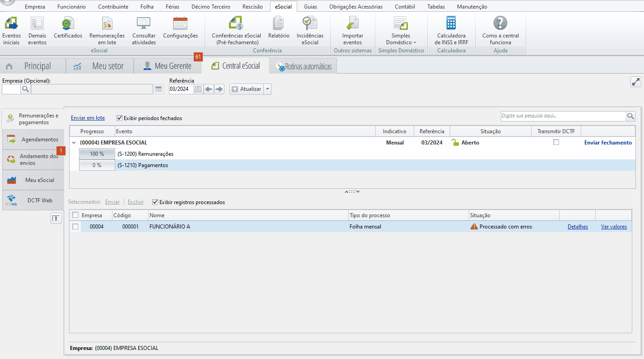Expand the Simples Doméstico dropdown
The height and width of the screenshot is (359, 644).
point(401,30)
